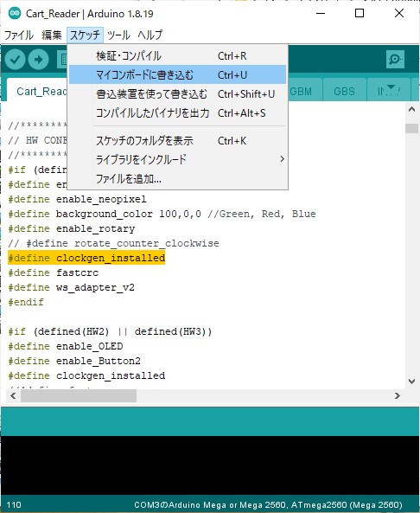The height and width of the screenshot is (513, 420).
Task: Select 検証・コンパイル menu entry
Action: click(177, 56)
